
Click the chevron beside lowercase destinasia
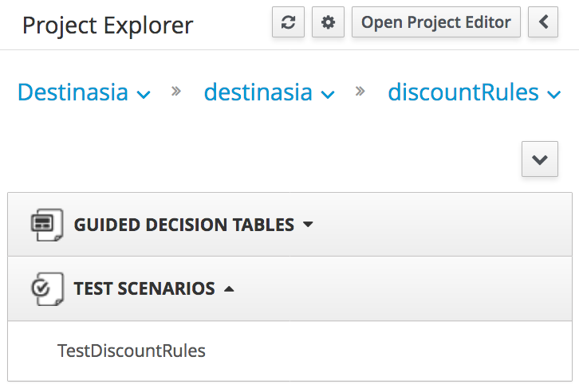pos(328,95)
